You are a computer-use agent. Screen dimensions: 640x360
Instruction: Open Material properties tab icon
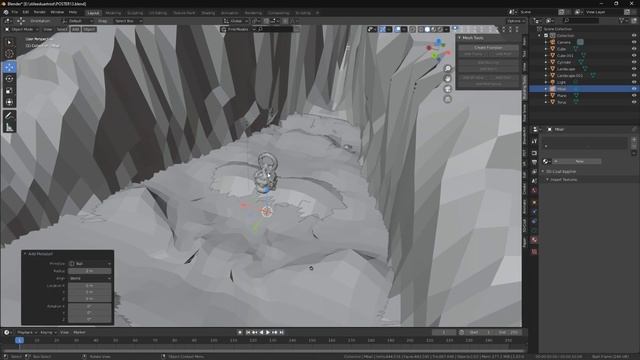[x=534, y=240]
